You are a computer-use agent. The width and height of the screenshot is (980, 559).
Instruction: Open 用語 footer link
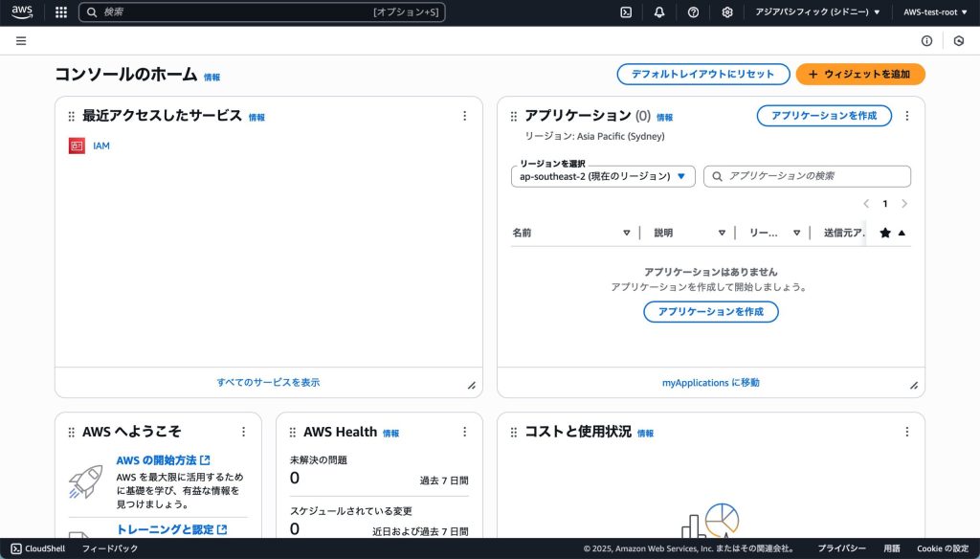pyautogui.click(x=892, y=548)
